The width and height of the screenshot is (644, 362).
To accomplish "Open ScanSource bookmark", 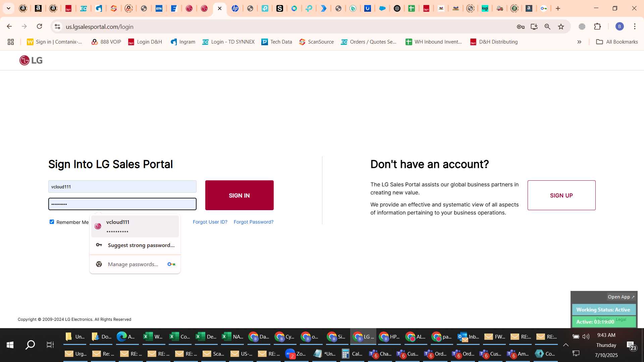I will (x=316, y=42).
